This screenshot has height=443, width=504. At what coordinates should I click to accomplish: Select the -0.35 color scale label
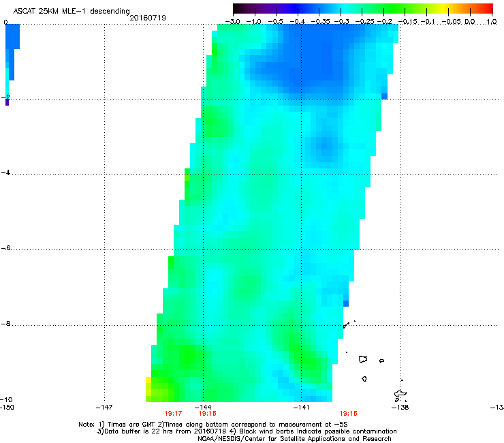(320, 22)
